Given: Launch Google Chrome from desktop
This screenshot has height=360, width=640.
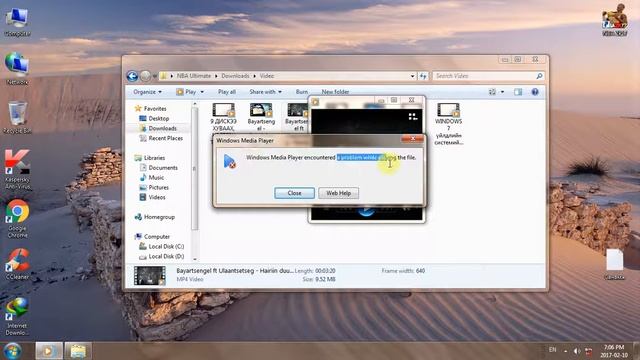Looking at the screenshot, I should click(17, 218).
